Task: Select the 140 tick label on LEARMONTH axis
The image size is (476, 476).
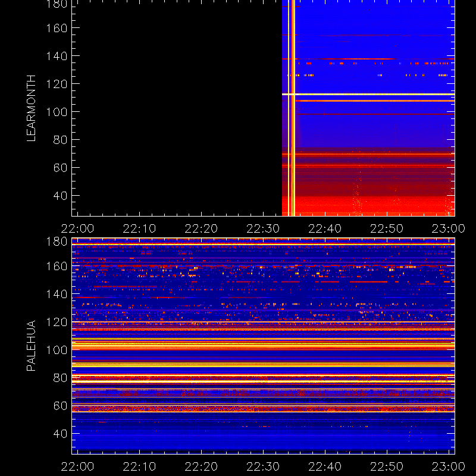Action: point(57,56)
